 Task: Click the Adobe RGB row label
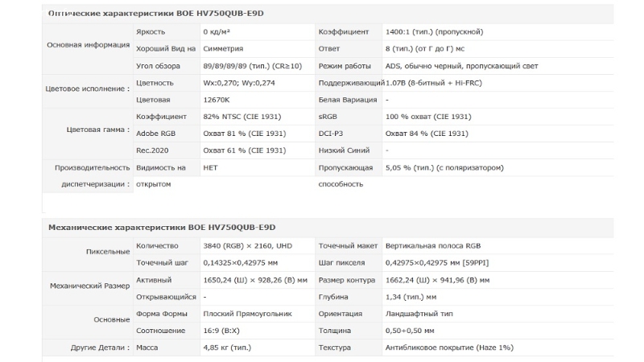[x=155, y=134]
